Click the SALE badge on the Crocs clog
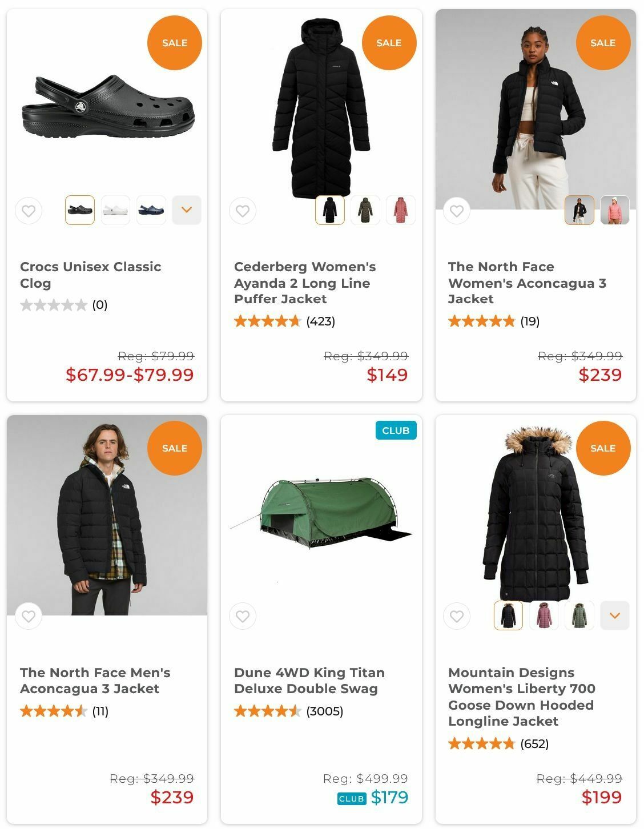 coord(174,43)
